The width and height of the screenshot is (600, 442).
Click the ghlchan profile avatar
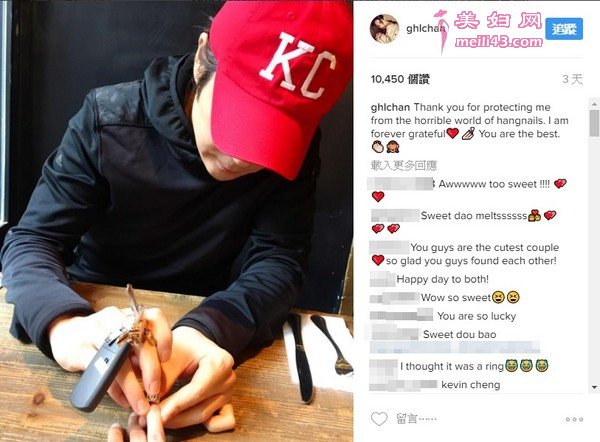(385, 29)
